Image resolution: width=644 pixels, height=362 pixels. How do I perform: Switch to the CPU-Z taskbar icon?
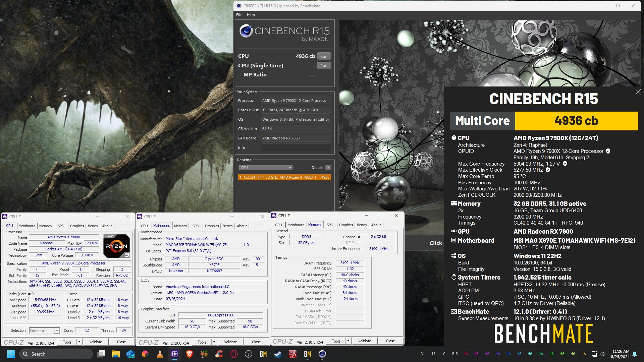tap(175, 354)
